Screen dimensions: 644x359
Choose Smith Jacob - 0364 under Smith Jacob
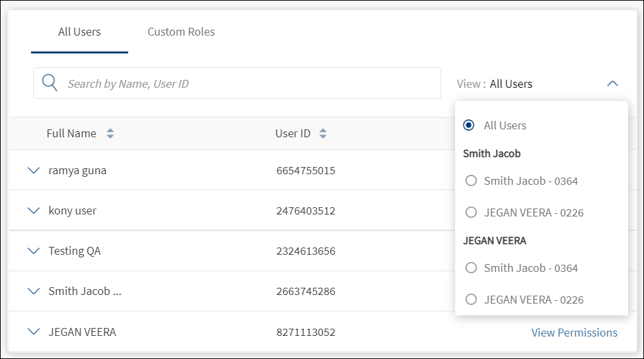pos(471,181)
